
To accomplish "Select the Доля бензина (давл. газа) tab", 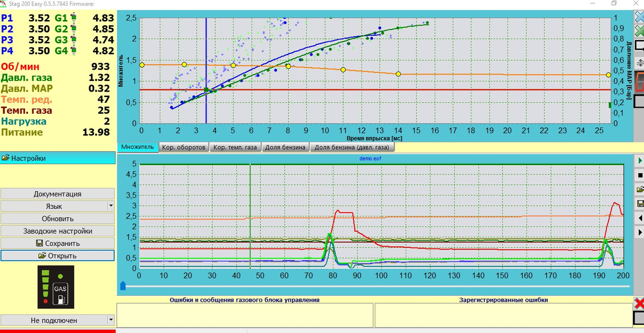I will point(353,147).
